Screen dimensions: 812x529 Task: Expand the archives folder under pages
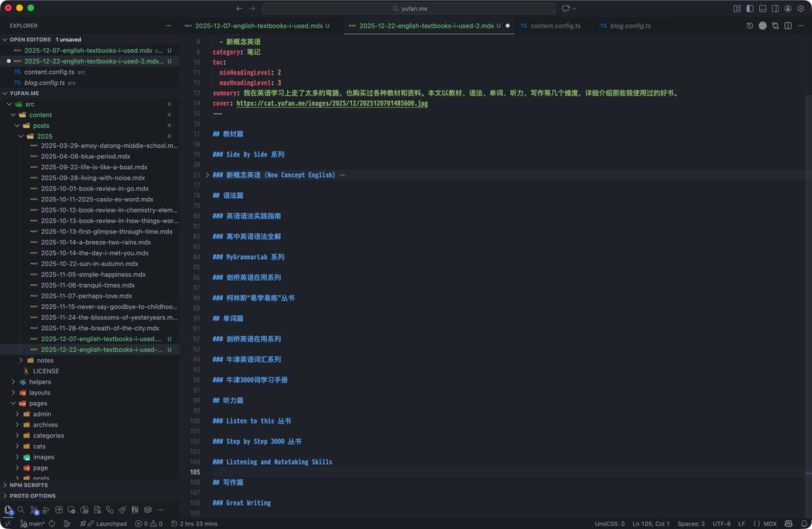(x=89, y=425)
